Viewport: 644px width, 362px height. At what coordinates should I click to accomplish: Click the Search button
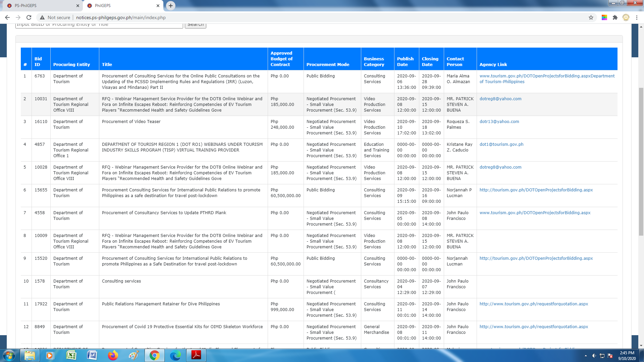click(x=196, y=25)
